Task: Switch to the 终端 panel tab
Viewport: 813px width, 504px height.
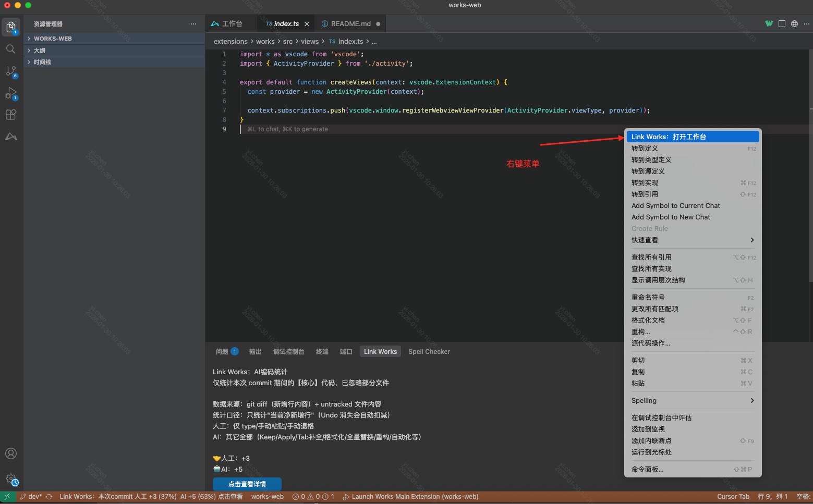Action: tap(322, 352)
